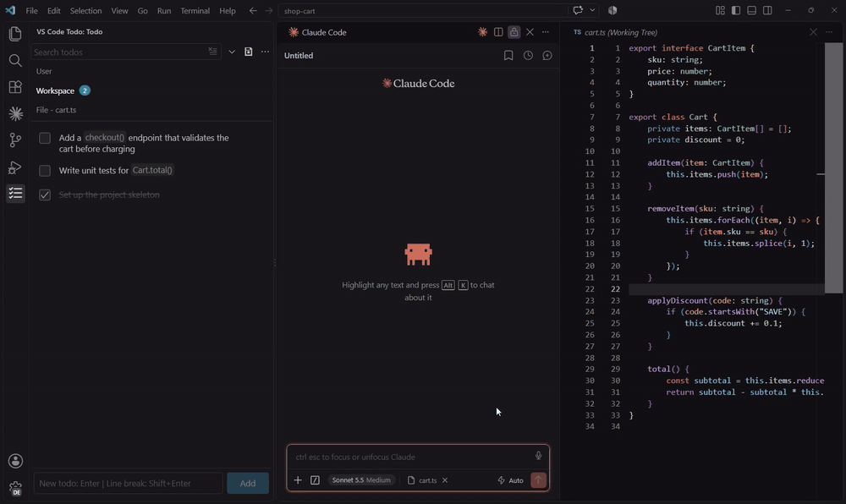Open the Go menu
Screen dimensions: 846x504
tap(142, 11)
